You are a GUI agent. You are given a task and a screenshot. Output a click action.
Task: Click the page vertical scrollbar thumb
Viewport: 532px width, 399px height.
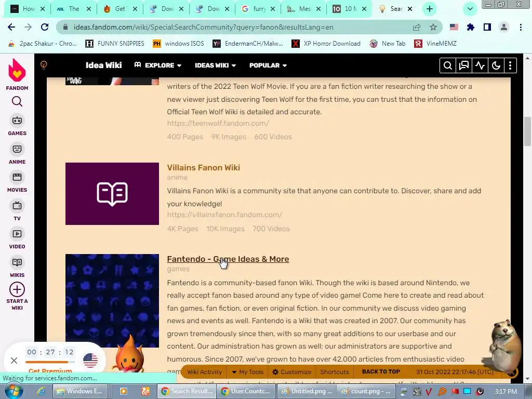[527, 131]
